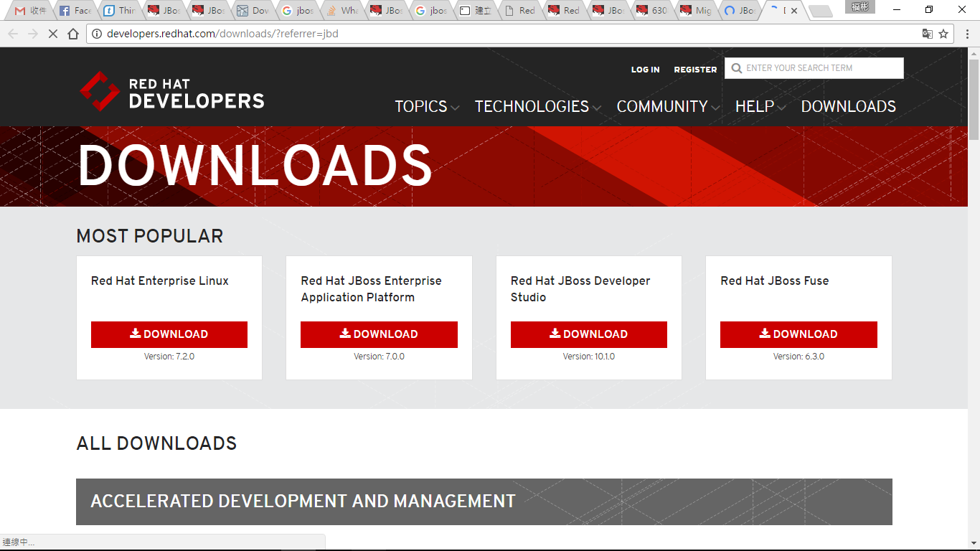The width and height of the screenshot is (980, 551).
Task: Bookmark this page with star icon
Action: (x=943, y=34)
